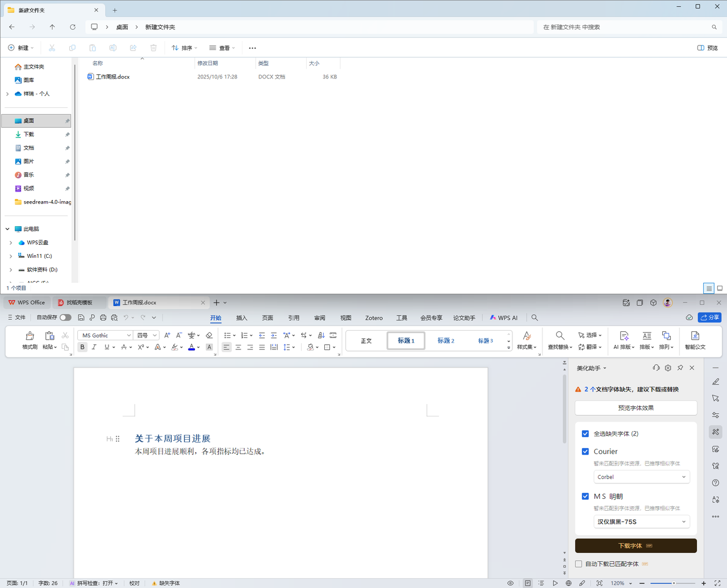Open the MS Gothic font name dropdown
This screenshot has height=588, width=727.
pos(129,335)
